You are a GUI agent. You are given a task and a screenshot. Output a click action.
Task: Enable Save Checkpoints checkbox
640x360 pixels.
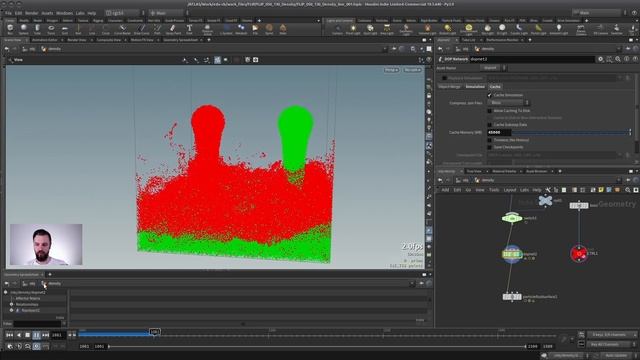(x=489, y=147)
